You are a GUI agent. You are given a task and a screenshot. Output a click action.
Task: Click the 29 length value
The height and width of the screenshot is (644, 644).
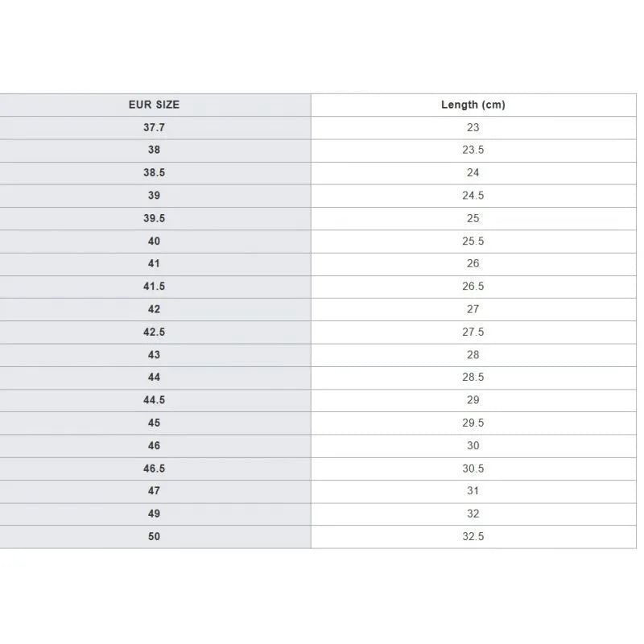point(473,400)
